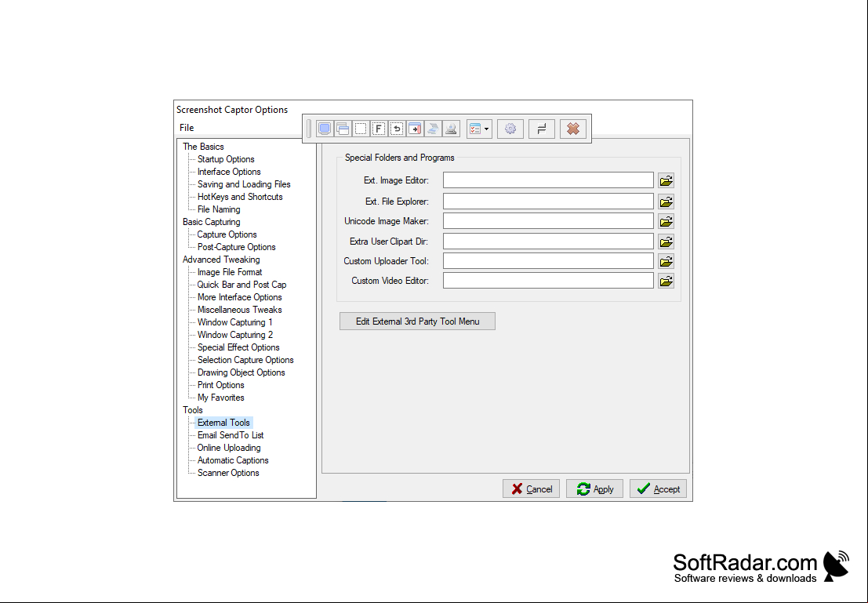Open Window Capturing 2 page
The width and height of the screenshot is (868, 603).
(234, 335)
